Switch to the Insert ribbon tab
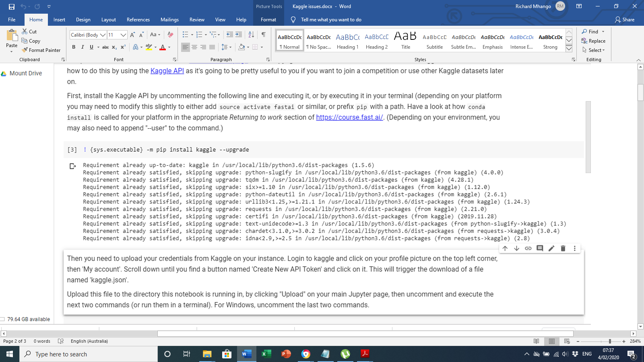This screenshot has height=362, width=644. [59, 19]
